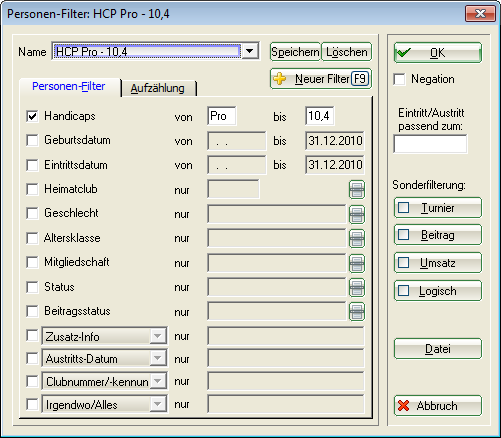Uncheck the Handicaps checkbox
Screen dimensions: 501x438
coord(32,116)
